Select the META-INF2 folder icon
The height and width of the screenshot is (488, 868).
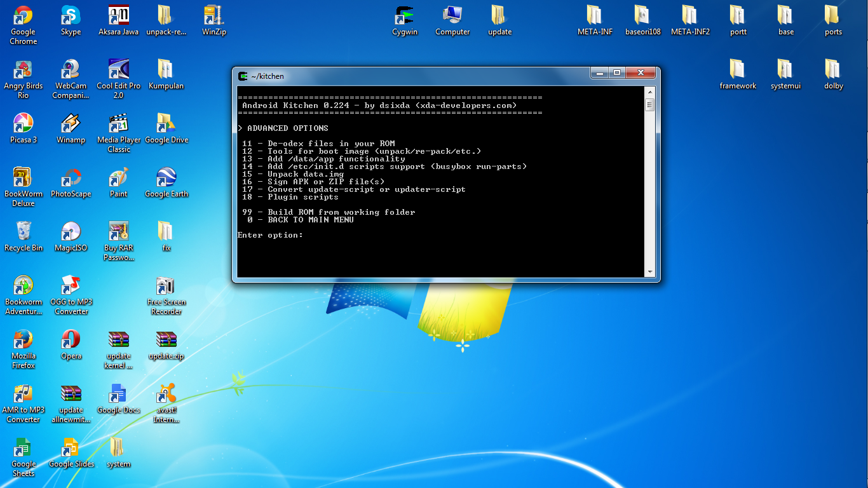coord(691,20)
